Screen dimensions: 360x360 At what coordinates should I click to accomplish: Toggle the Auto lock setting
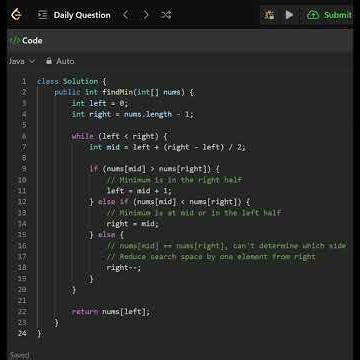tap(60, 61)
